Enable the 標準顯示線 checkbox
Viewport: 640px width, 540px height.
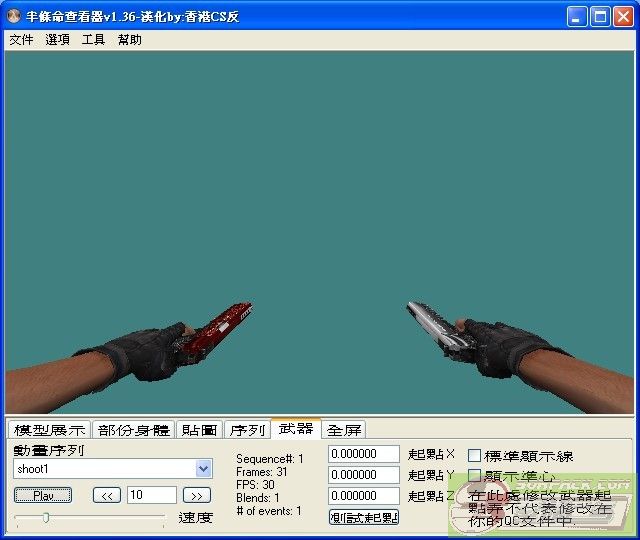[x=474, y=455]
